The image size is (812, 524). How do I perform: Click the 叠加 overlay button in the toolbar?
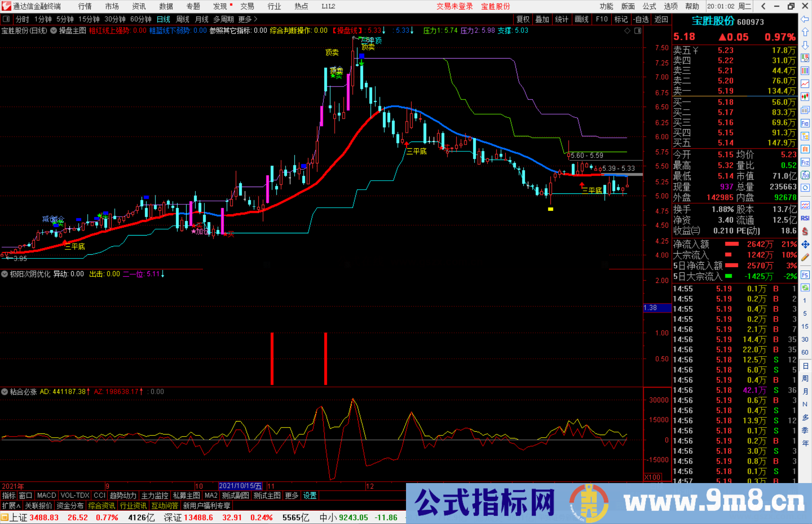[x=542, y=19]
